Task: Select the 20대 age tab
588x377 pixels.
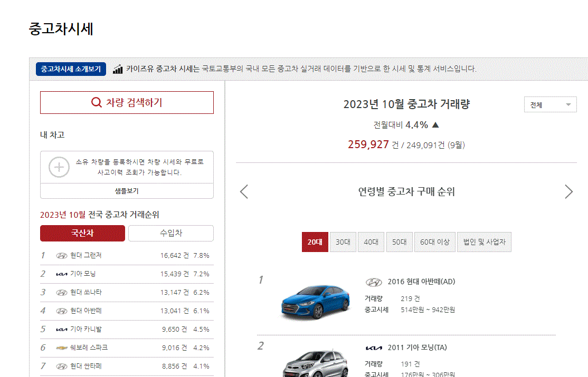Action: coord(315,242)
